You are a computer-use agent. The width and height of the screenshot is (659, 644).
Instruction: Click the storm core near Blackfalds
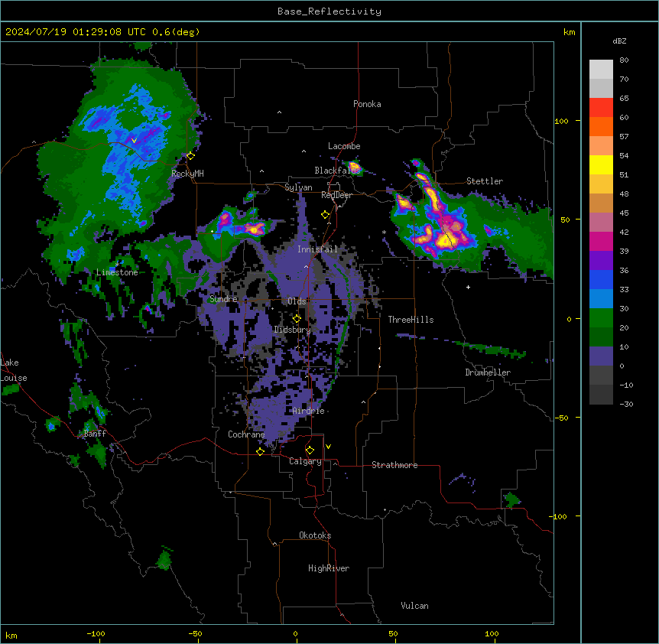tap(354, 168)
